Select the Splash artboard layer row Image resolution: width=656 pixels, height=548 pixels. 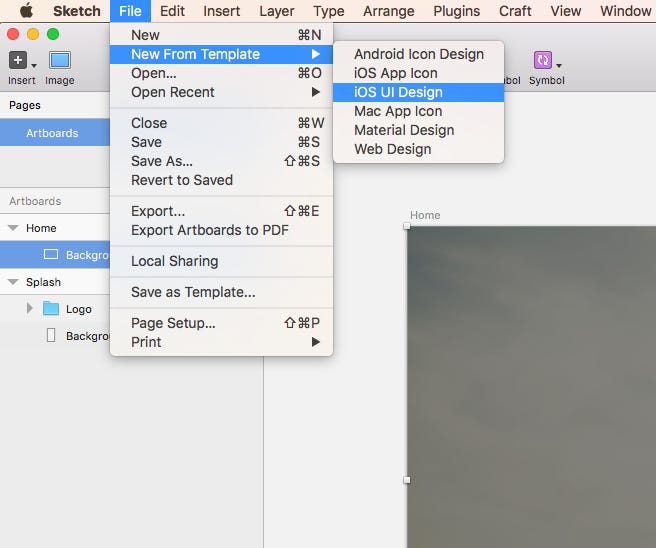[x=55, y=282]
